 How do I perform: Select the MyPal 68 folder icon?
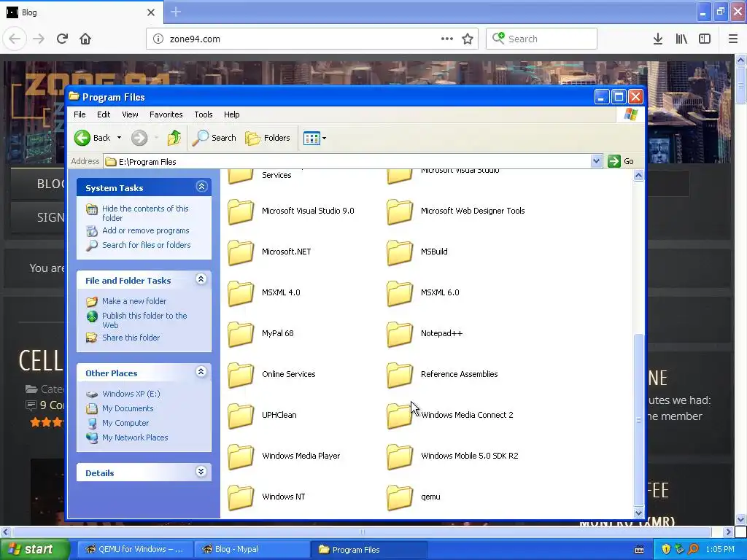241,334
